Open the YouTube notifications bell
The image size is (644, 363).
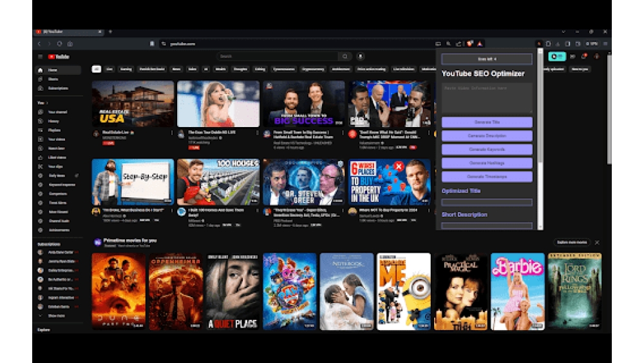tap(583, 56)
